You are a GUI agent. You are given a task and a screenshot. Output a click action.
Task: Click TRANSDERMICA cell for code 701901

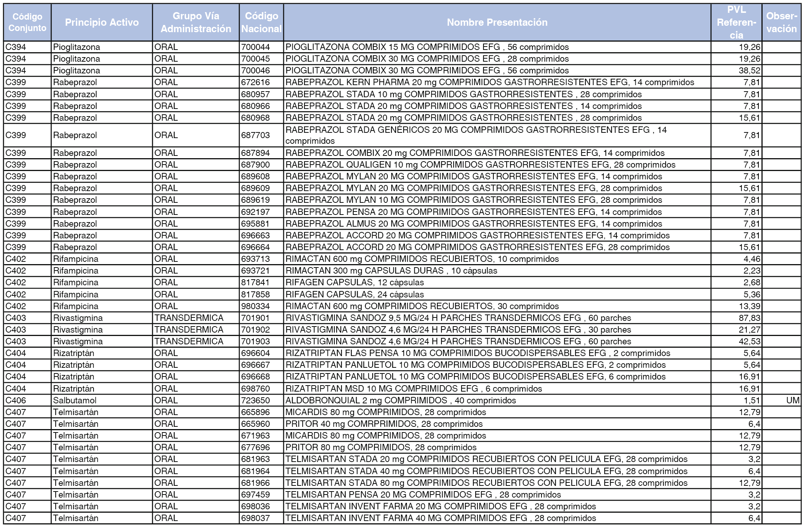196,318
